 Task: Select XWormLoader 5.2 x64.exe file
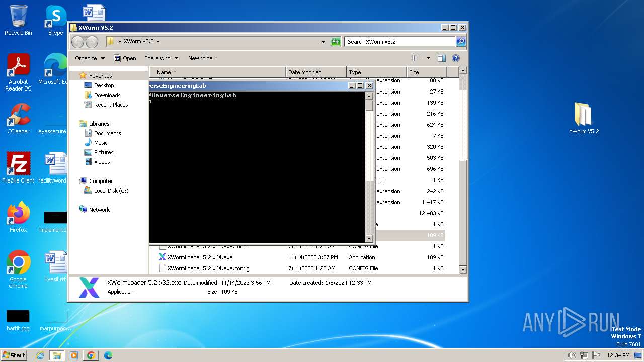tap(200, 257)
